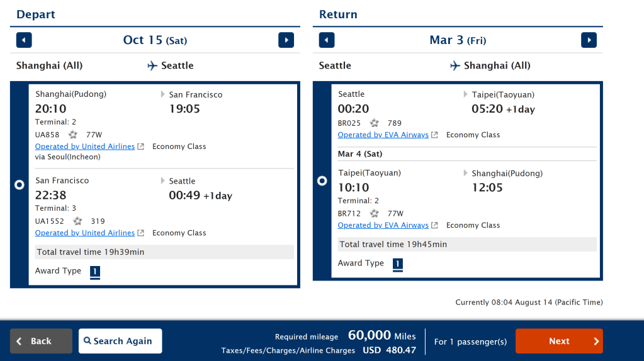Select the Seattle to Shanghai return flight
The image size is (644, 361).
pyautogui.click(x=322, y=181)
